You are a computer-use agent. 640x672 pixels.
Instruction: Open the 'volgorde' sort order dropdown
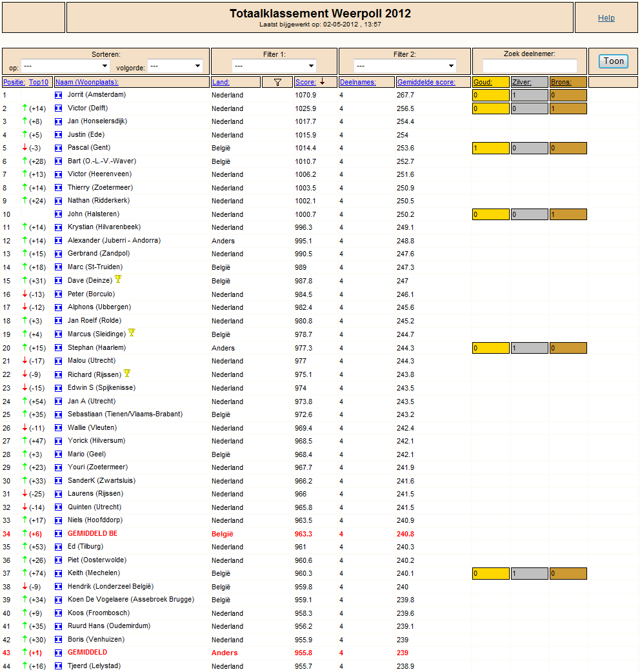pos(175,66)
